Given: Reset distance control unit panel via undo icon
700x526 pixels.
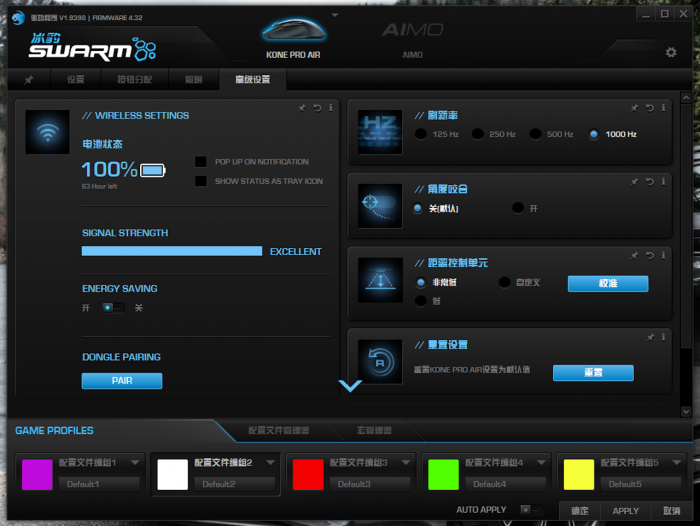Looking at the screenshot, I should coord(648,255).
